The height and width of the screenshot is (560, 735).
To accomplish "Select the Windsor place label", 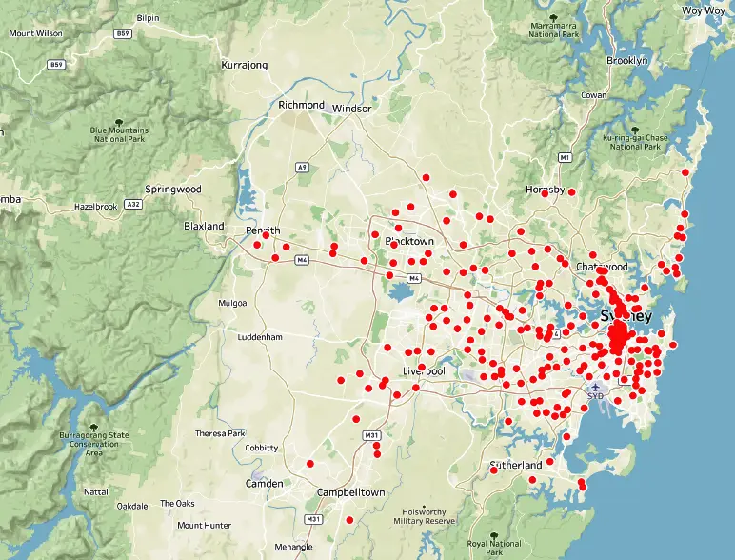I will [x=351, y=109].
